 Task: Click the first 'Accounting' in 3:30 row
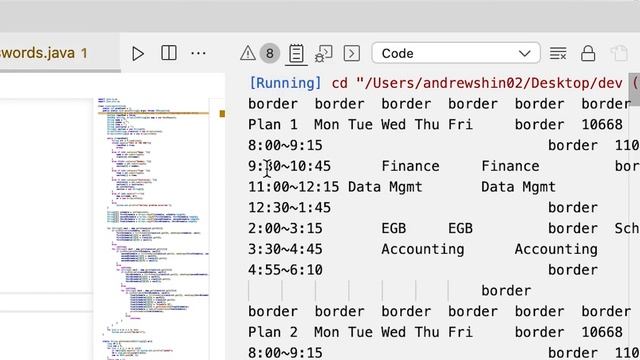[422, 249]
